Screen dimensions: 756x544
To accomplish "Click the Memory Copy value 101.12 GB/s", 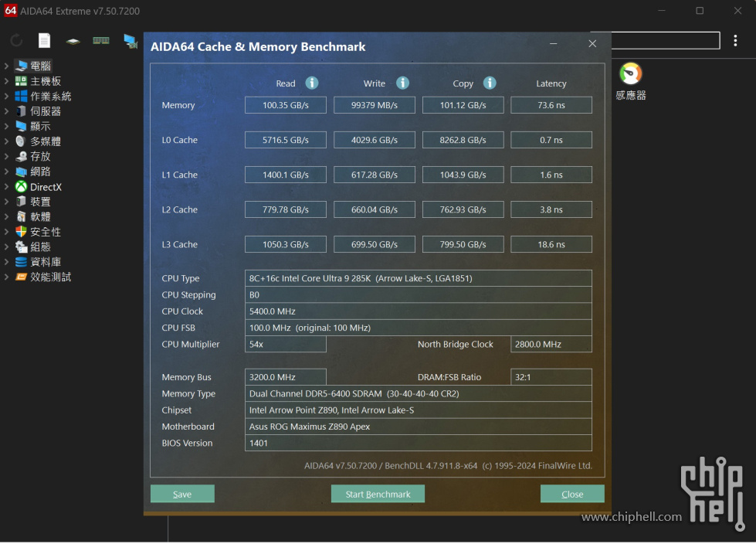I will pos(463,105).
